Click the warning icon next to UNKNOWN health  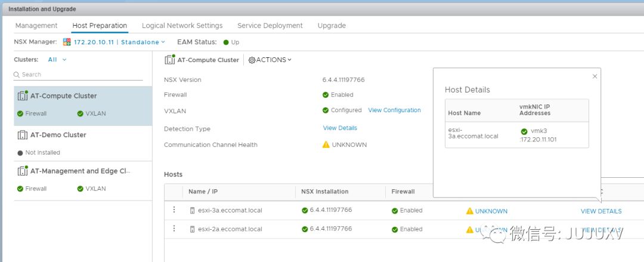pos(326,144)
